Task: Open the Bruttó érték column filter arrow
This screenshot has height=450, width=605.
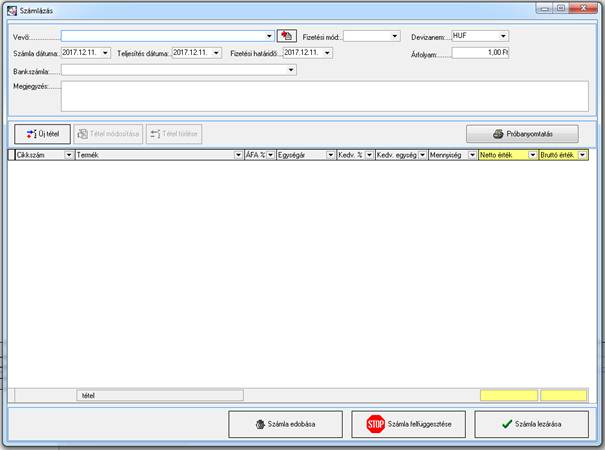Action: 582,156
